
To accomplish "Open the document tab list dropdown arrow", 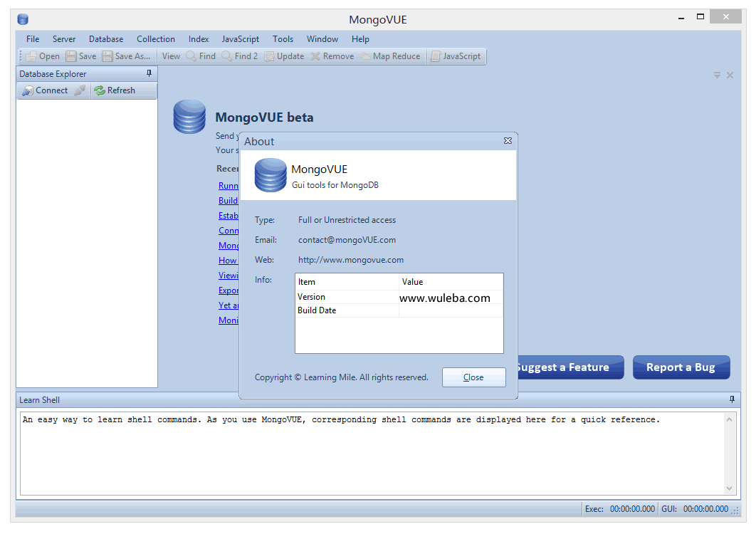I will (x=717, y=75).
